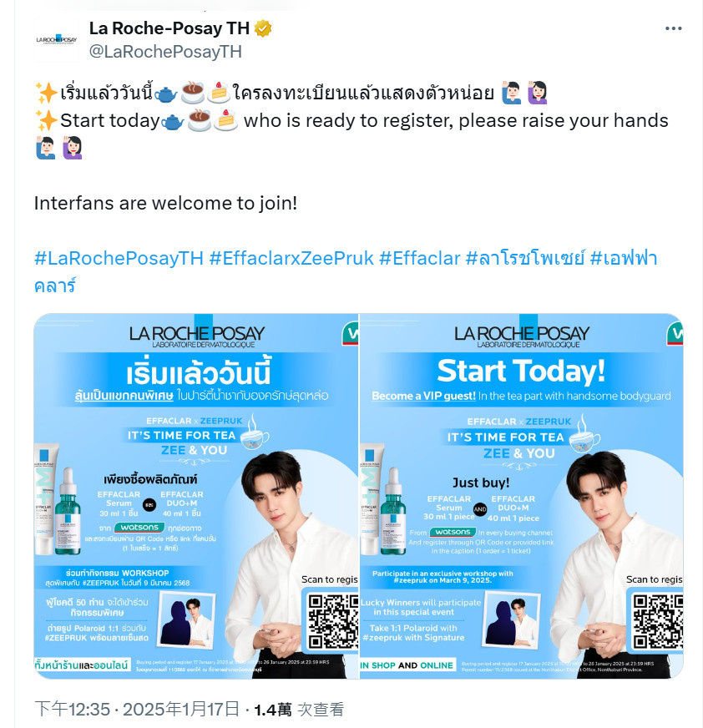
Task: Open the English Start Today! poster image
Action: (522, 496)
